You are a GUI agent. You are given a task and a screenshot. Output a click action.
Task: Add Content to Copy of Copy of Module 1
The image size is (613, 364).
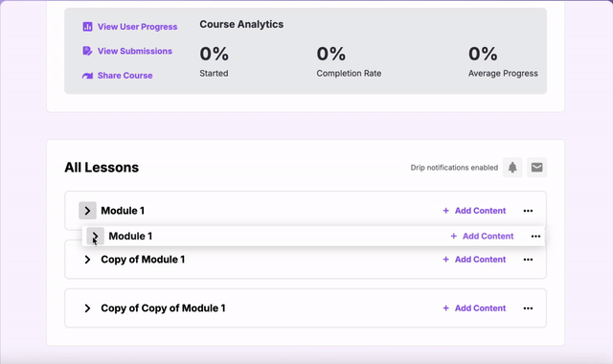[x=474, y=308]
